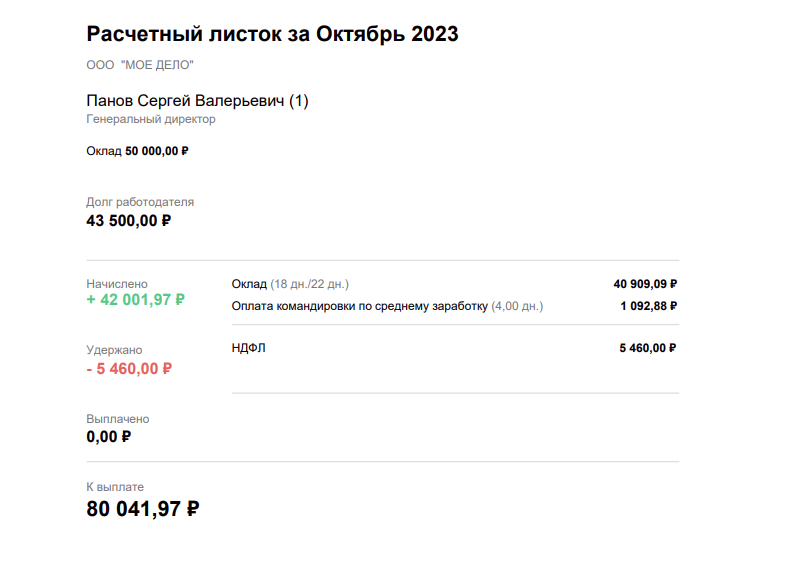This screenshot has height=563, width=788.
Task: Select the black НДФЛ amount on the right
Action: pyautogui.click(x=648, y=348)
